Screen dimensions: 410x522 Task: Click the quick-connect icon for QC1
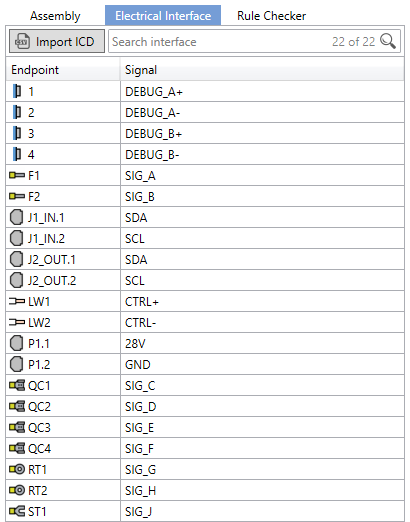coord(17,385)
